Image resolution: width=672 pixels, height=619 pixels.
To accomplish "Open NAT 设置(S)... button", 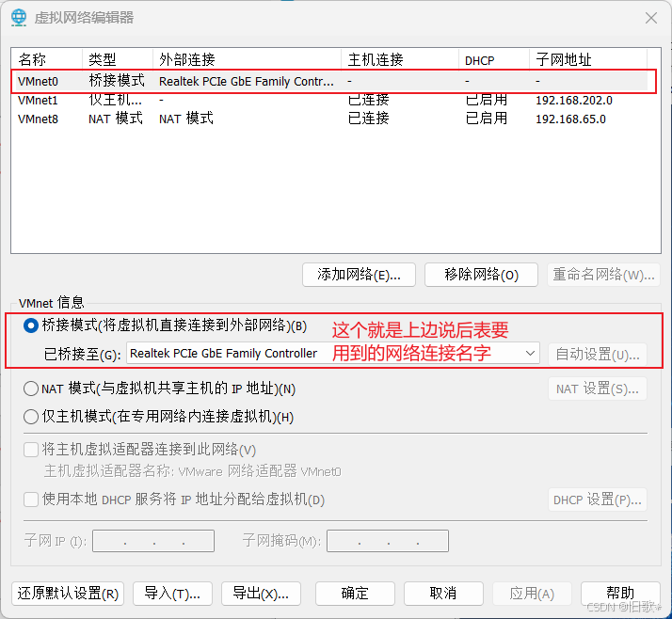I will coord(598,389).
